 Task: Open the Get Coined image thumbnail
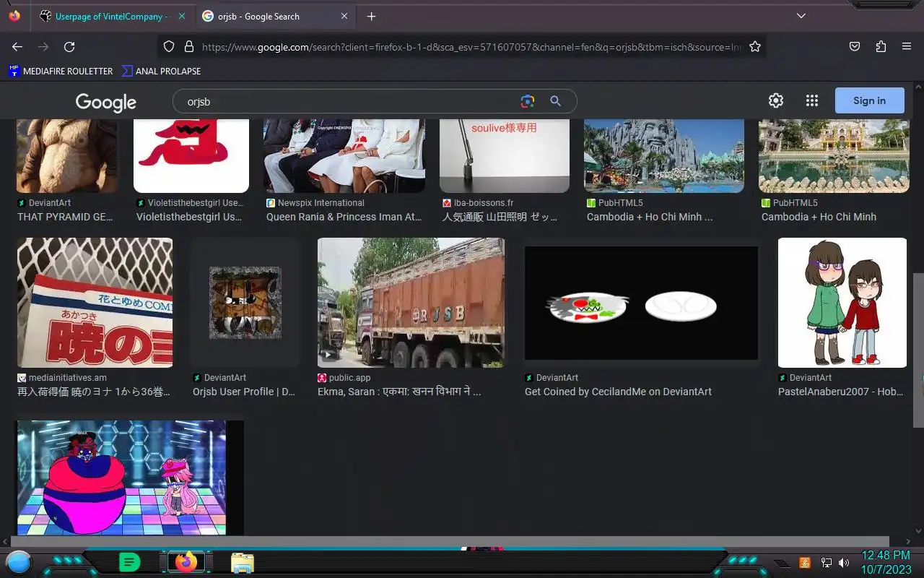click(641, 303)
